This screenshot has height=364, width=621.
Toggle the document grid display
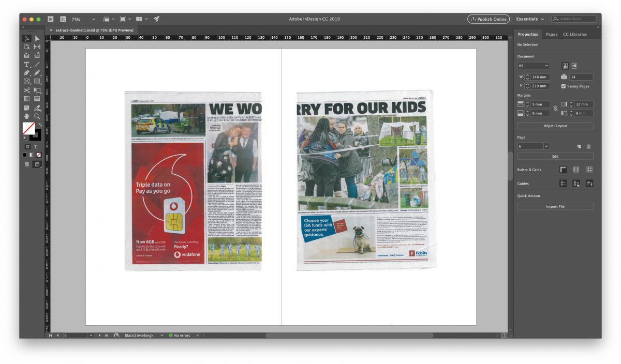589,170
